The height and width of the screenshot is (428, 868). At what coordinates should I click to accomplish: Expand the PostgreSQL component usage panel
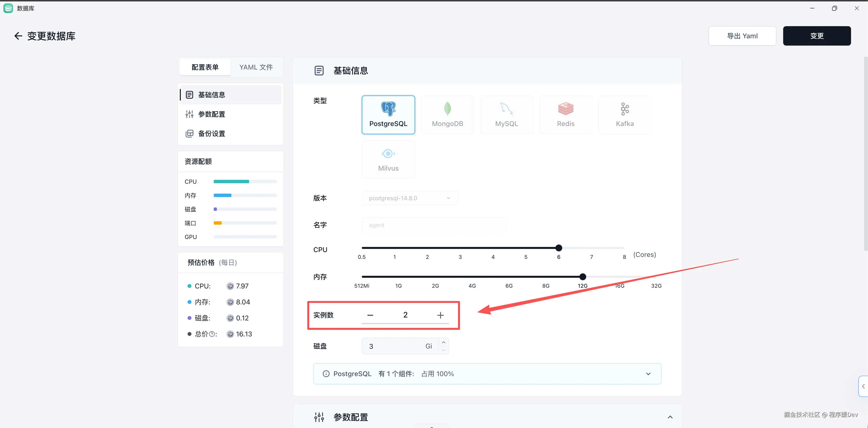(x=648, y=374)
